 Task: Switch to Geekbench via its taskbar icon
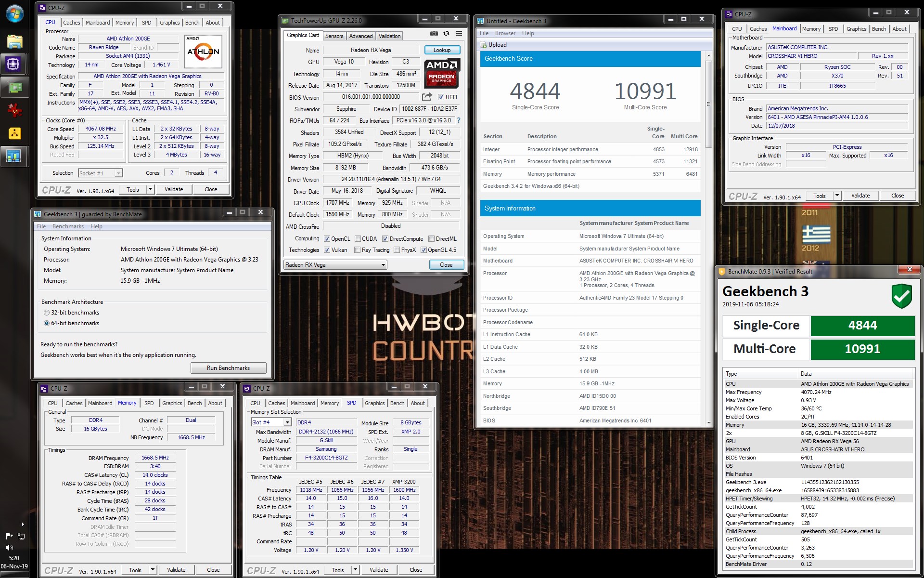(13, 156)
